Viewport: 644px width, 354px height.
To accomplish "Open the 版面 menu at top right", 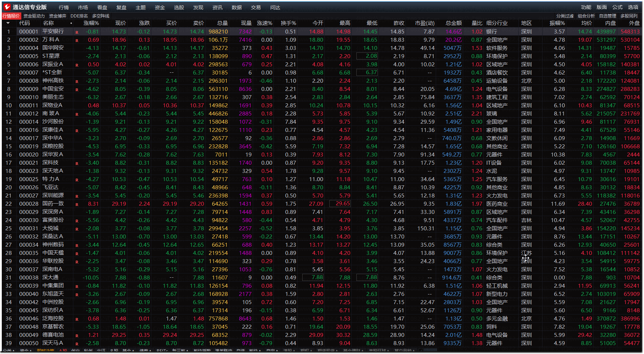I will tap(602, 7).
